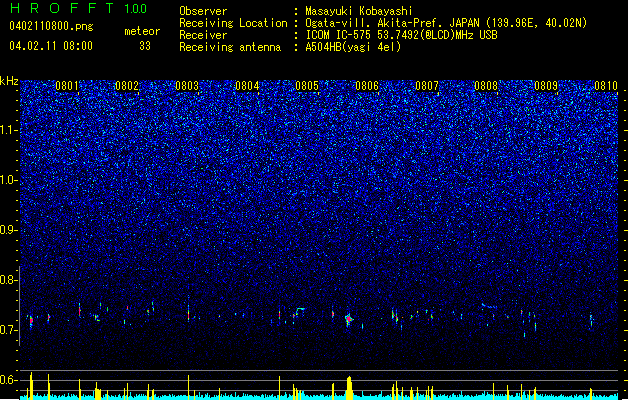Select the ICOM IC-575 receiver description
The width and height of the screenshot is (629, 400).
[x=401, y=35]
